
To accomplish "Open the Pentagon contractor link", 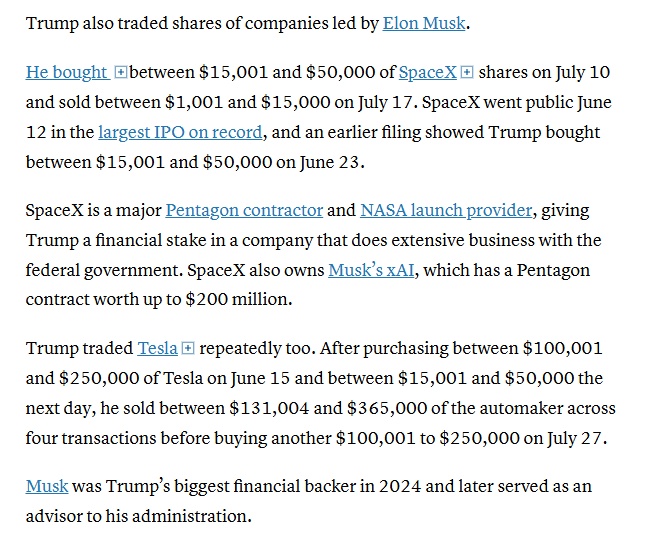I will coord(244,210).
